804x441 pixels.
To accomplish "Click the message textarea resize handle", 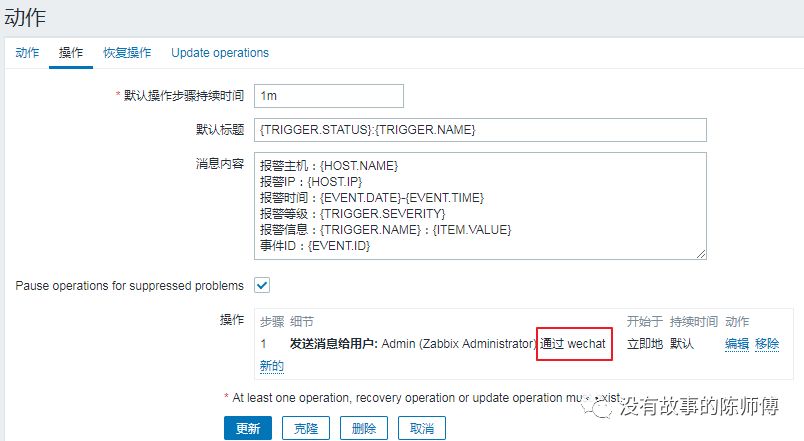I will point(701,254).
